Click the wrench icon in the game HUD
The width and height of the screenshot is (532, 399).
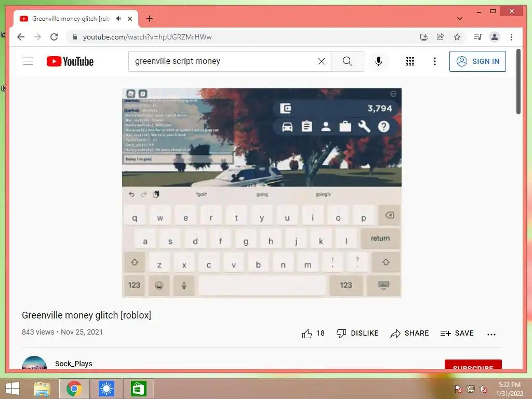[x=364, y=126]
